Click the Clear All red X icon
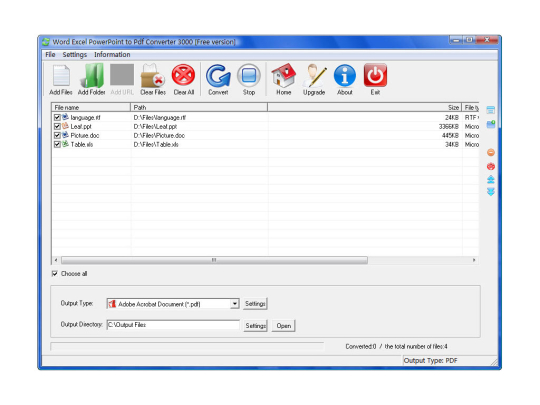Image resolution: width=540 pixels, height=405 pixels. click(184, 75)
